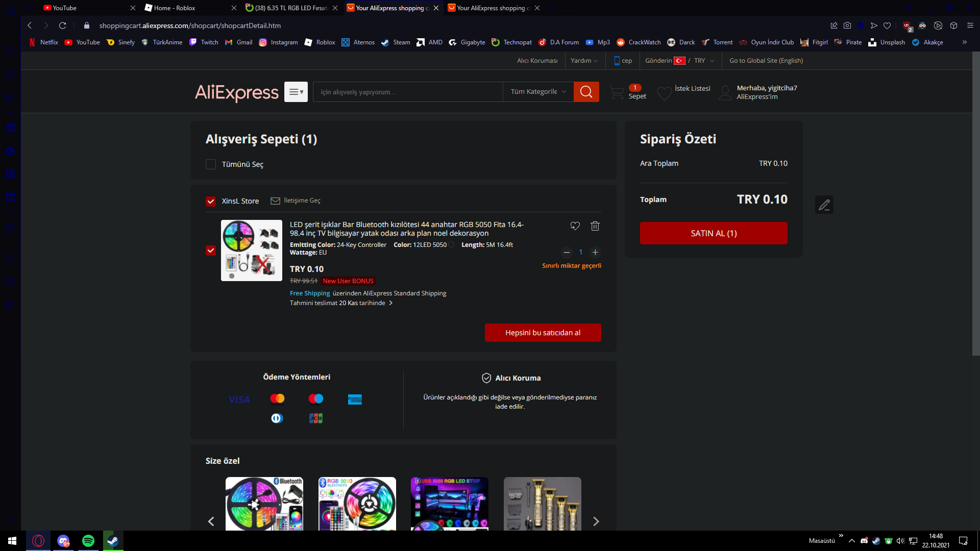980x551 pixels.
Task: Click the floating edit pencil icon
Action: pos(824,205)
